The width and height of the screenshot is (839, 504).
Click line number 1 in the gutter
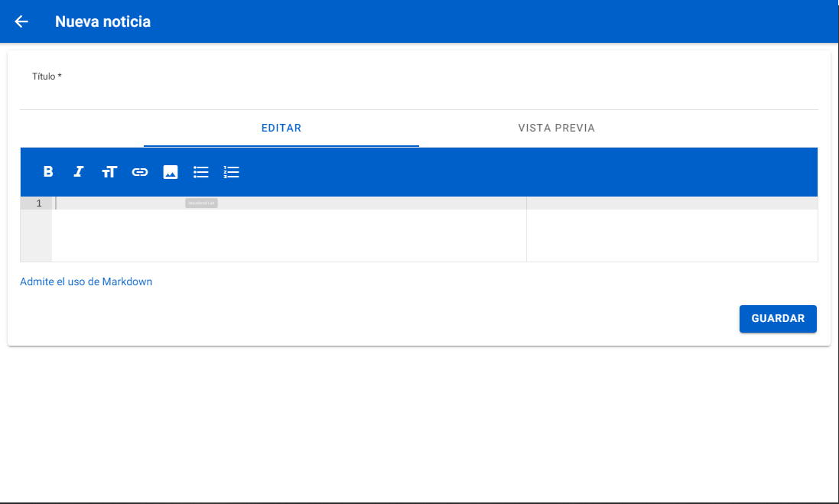(39, 203)
